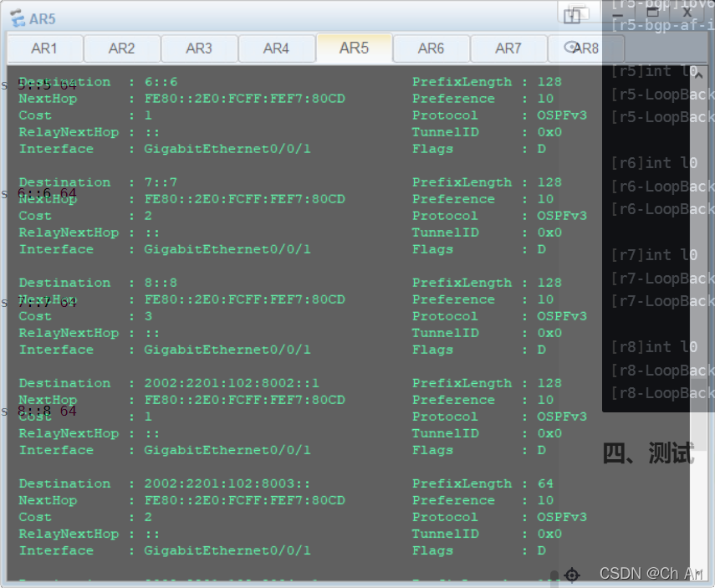The image size is (715, 588).
Task: Click the NextHop address for destination 6::6
Action: coord(245,99)
